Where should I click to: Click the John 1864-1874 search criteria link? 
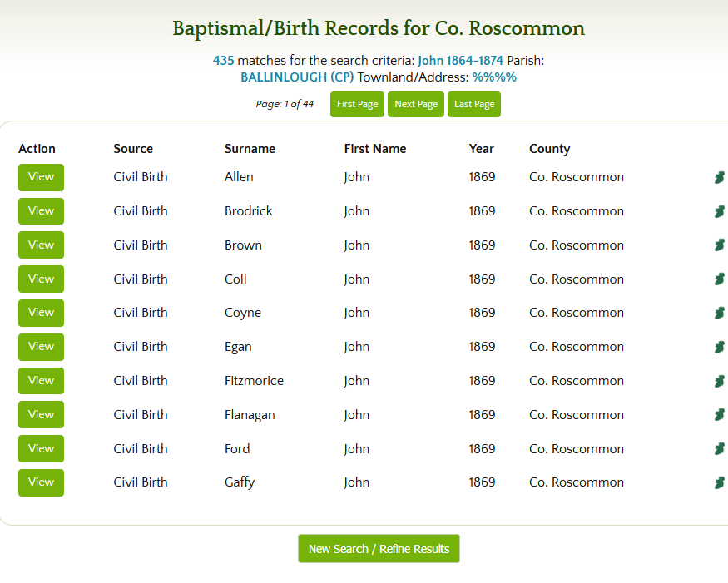(460, 61)
